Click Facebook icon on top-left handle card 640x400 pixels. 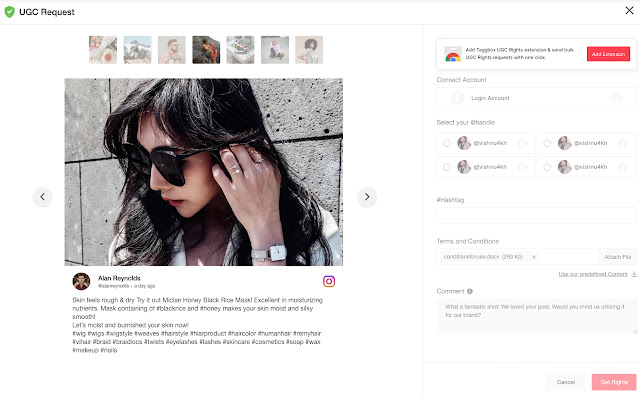(x=522, y=143)
